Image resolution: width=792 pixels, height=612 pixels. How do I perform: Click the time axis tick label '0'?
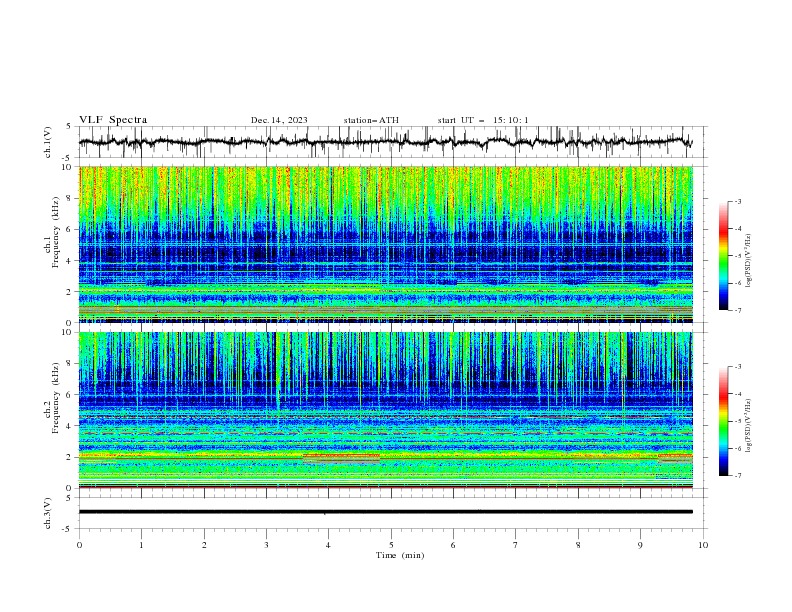(79, 545)
